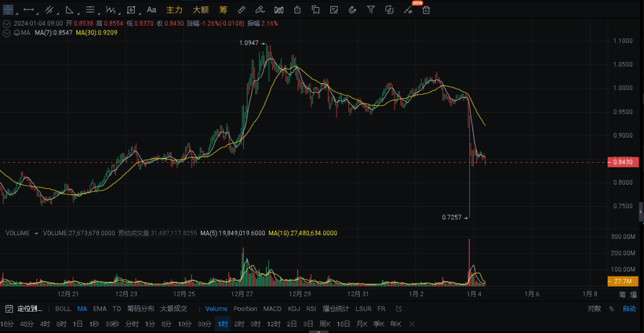Click the 主力 indicator button

[x=174, y=9]
